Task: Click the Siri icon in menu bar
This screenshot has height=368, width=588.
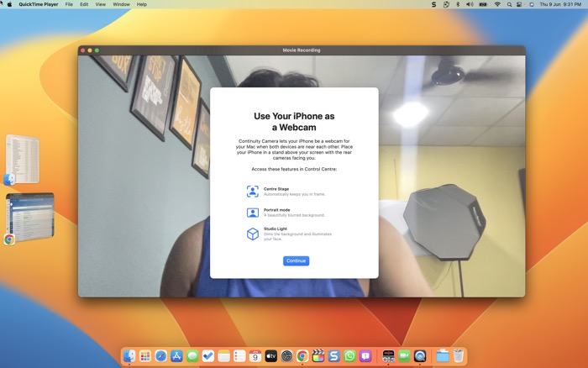Action: (x=532, y=4)
